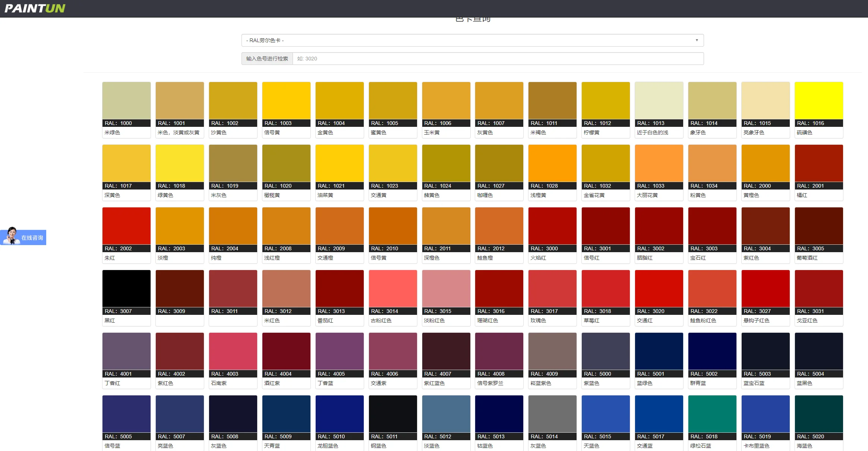Select the RAL 1013 oyster white swatch
868x451 pixels.
[659, 101]
